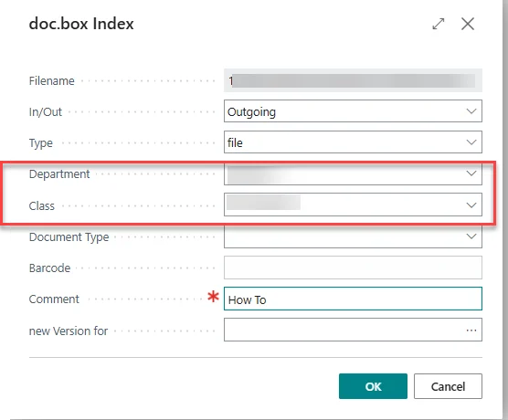Click the doc.box Index title

tap(81, 24)
